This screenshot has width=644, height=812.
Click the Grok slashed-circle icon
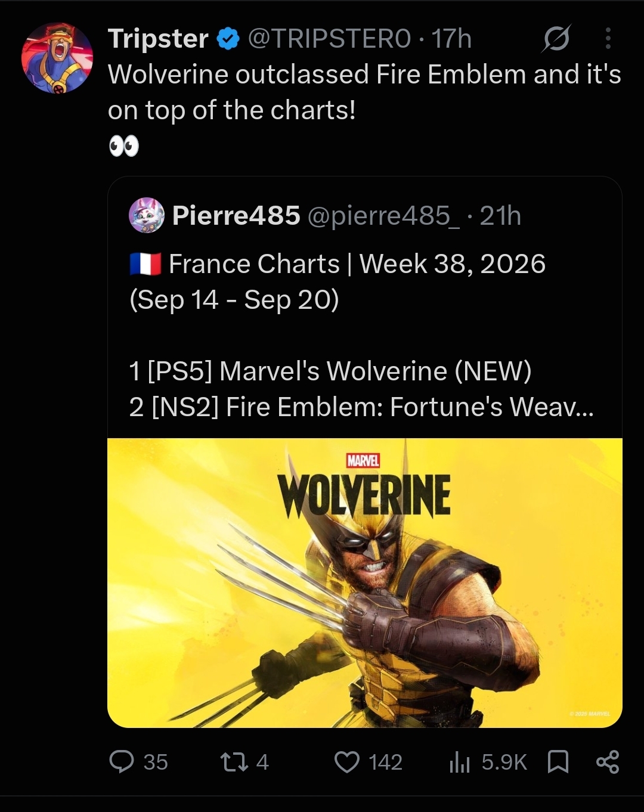[x=556, y=39]
